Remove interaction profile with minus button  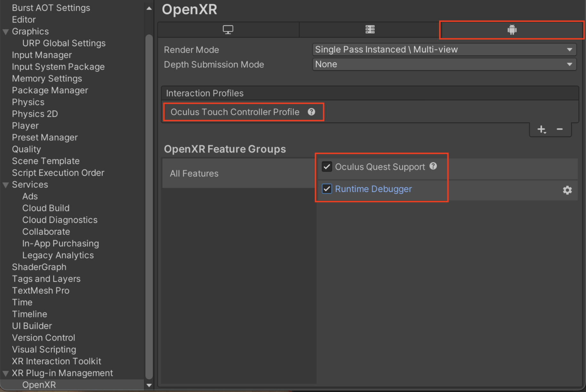559,129
